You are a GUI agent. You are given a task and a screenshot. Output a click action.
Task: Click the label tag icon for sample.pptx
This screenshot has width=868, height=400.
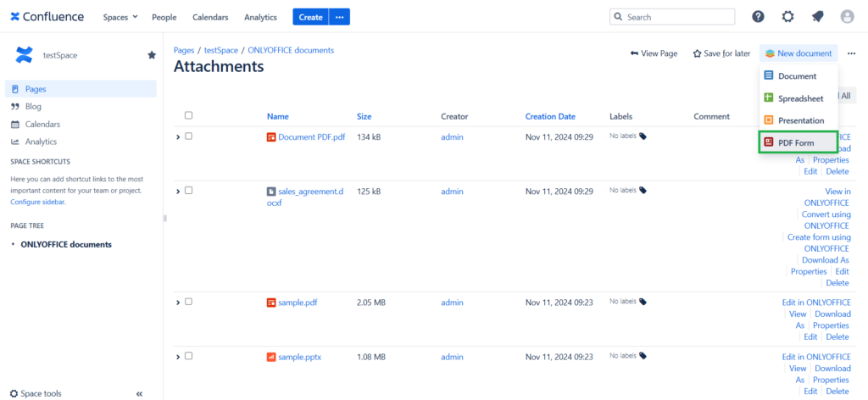643,356
